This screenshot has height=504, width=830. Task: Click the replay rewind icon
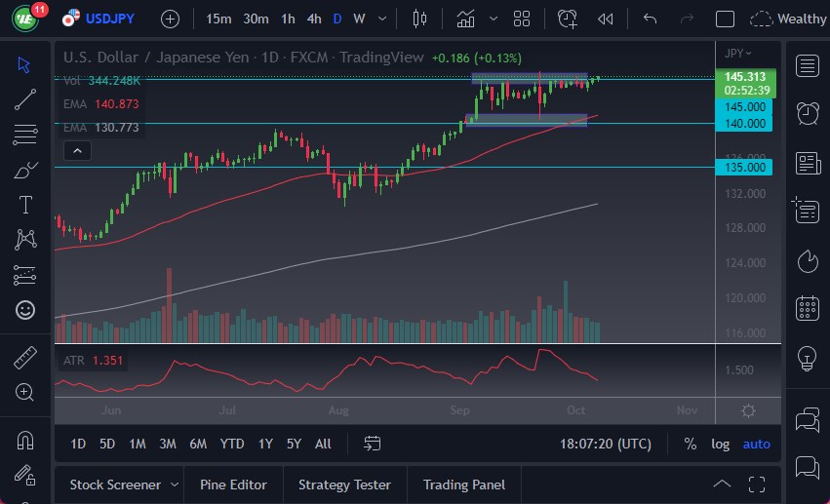point(606,19)
